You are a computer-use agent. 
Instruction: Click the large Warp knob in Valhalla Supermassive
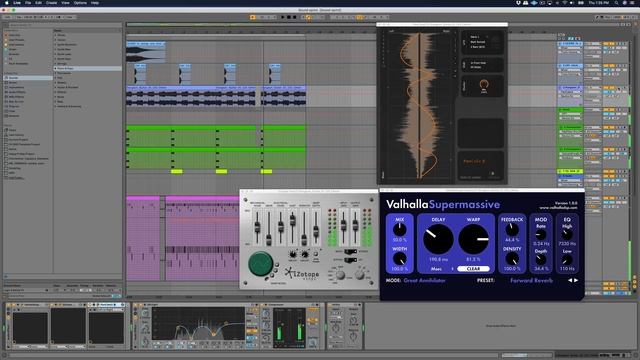click(x=473, y=239)
